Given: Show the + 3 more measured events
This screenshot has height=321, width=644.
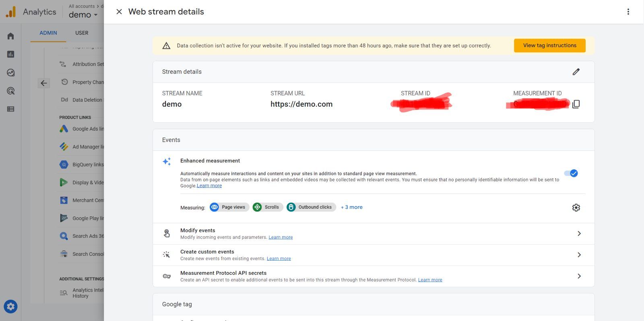Looking at the screenshot, I should pos(351,207).
